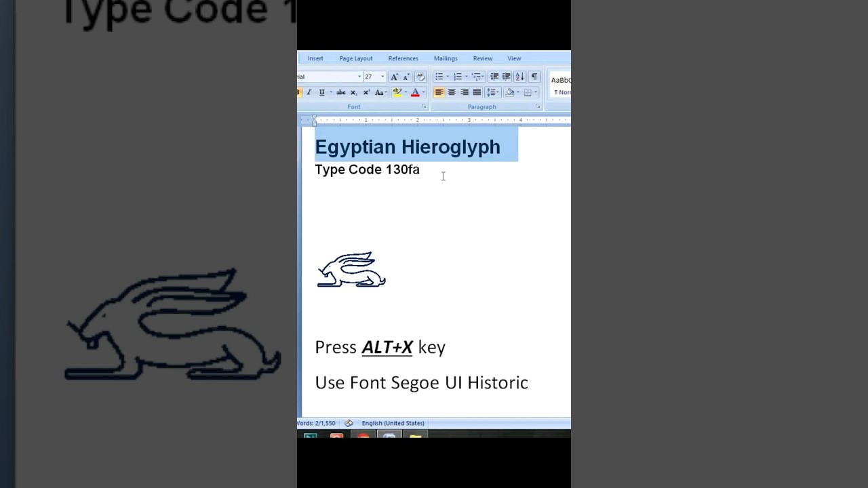
Task: Open the Review ribbon tab
Action: (483, 58)
